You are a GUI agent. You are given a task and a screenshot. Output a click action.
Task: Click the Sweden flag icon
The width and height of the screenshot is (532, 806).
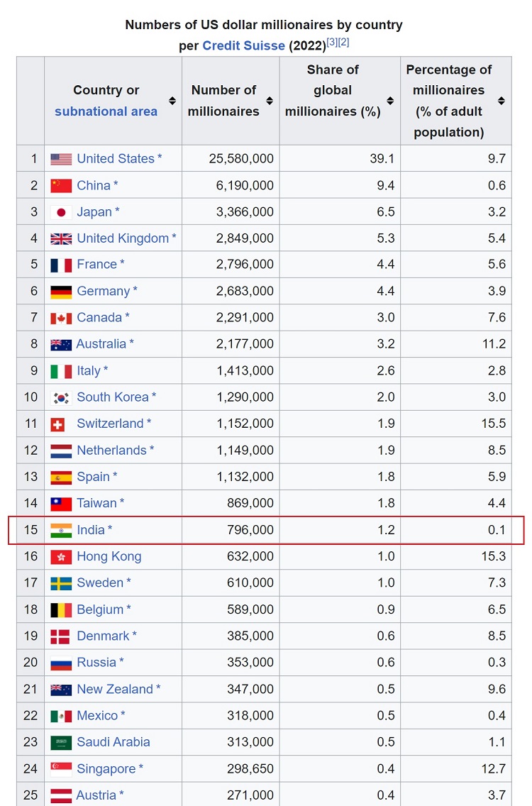(61, 583)
